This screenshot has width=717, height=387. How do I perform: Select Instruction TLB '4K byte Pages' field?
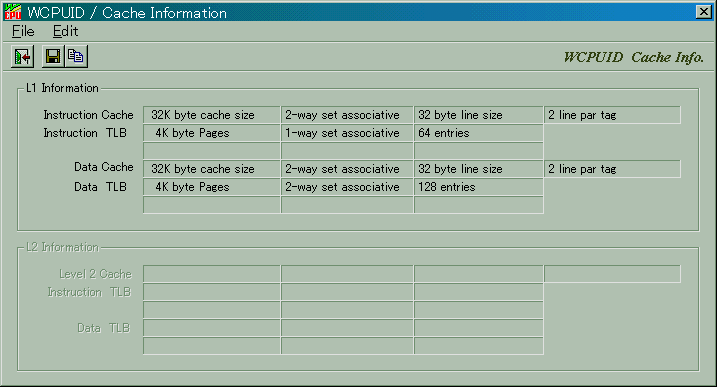pyautogui.click(x=212, y=133)
